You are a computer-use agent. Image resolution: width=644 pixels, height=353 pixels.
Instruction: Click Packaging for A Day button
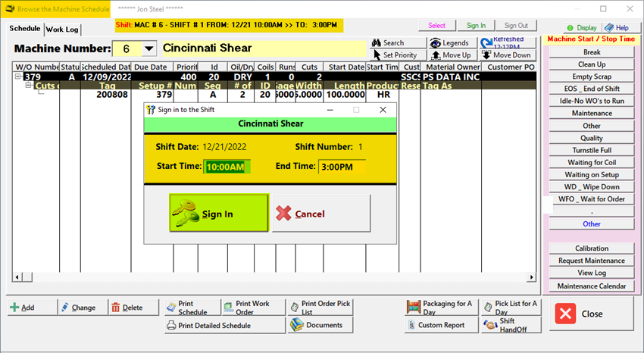click(442, 308)
